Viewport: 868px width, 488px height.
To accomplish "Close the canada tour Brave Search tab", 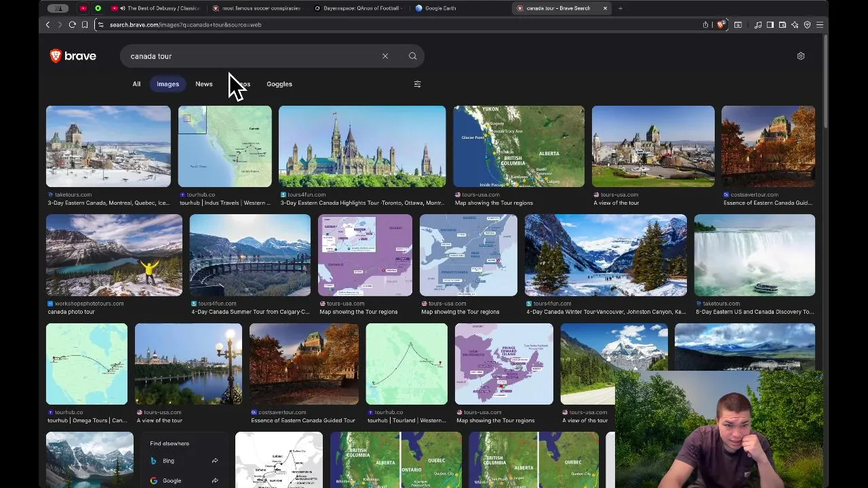I will point(605,8).
